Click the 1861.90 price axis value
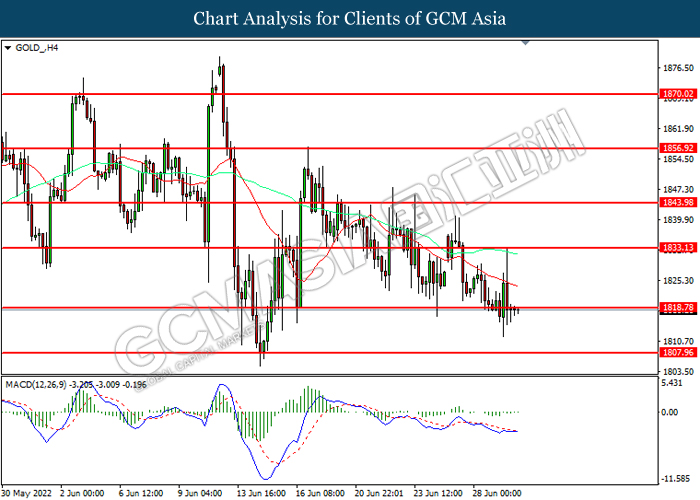This screenshot has height=500, width=700. coord(679,129)
